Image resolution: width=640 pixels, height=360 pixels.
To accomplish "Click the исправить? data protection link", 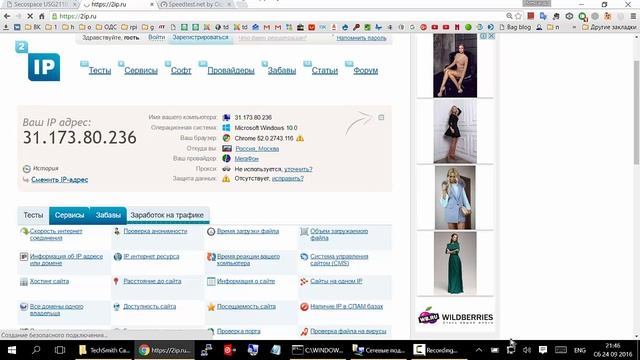I will click(x=288, y=178).
